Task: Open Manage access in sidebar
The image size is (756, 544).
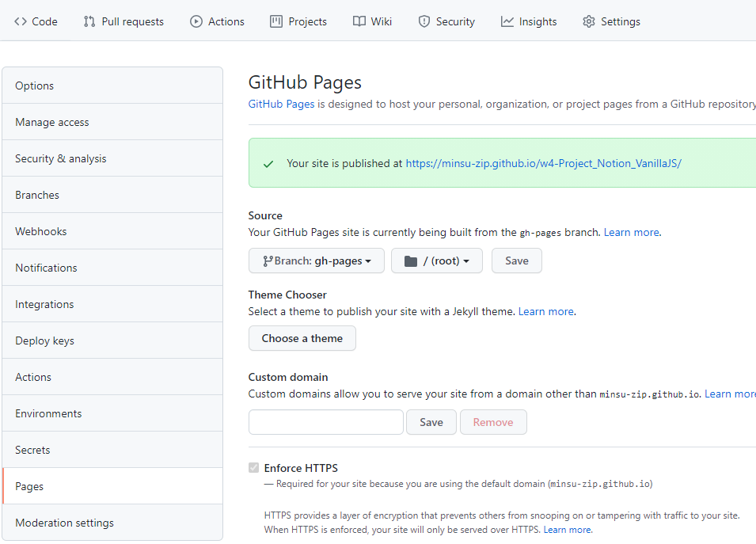Action: (x=112, y=122)
